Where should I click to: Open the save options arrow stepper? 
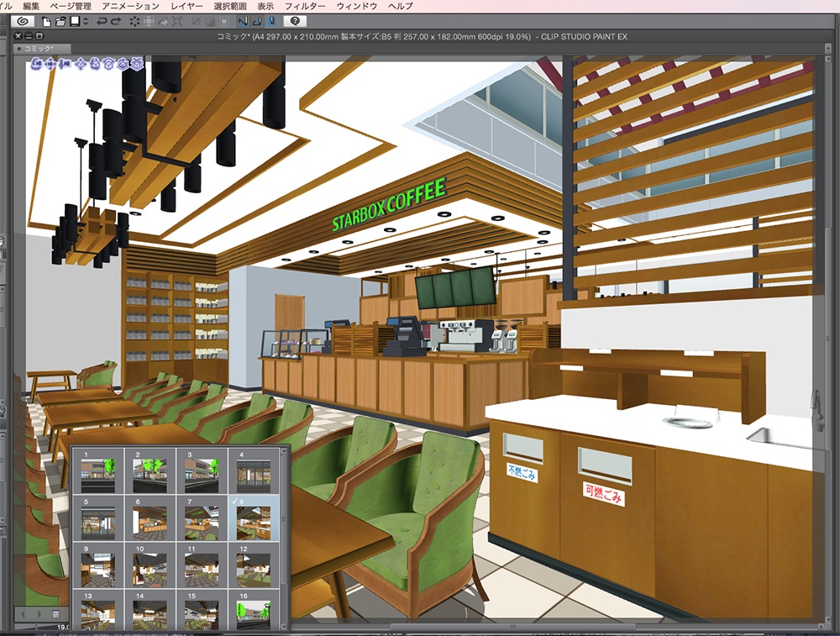tap(85, 22)
